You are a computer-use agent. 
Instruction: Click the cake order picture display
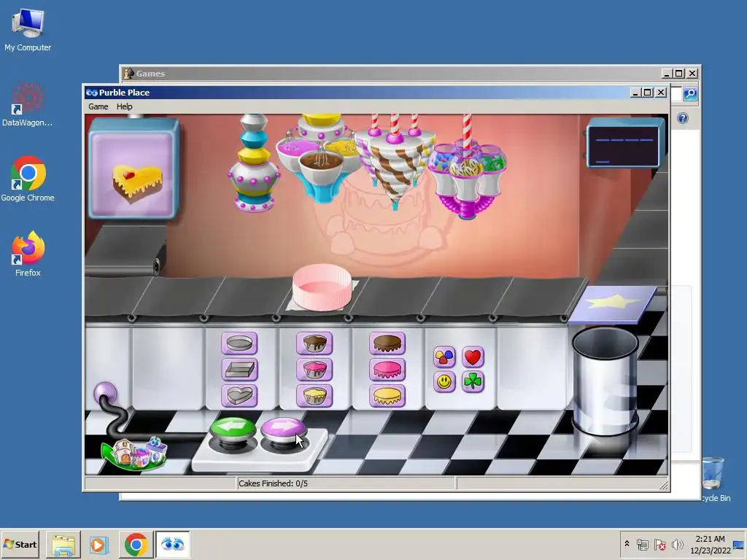pos(133,169)
